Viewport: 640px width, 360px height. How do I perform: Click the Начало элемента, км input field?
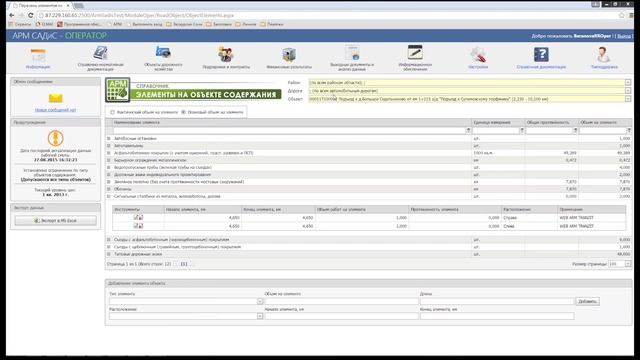[341, 316]
